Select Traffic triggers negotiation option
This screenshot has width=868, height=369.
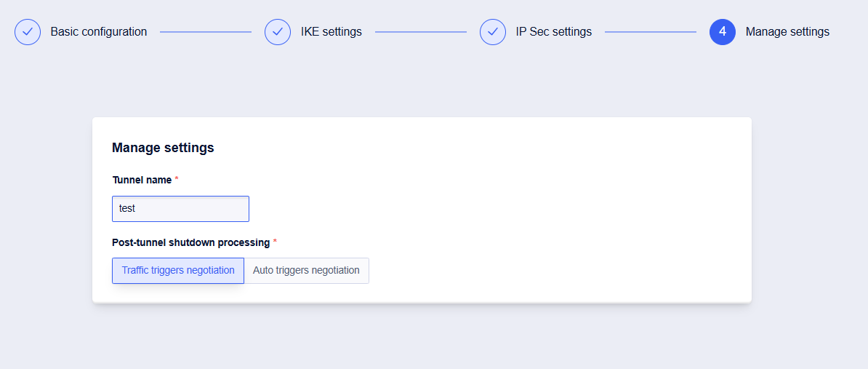[178, 270]
